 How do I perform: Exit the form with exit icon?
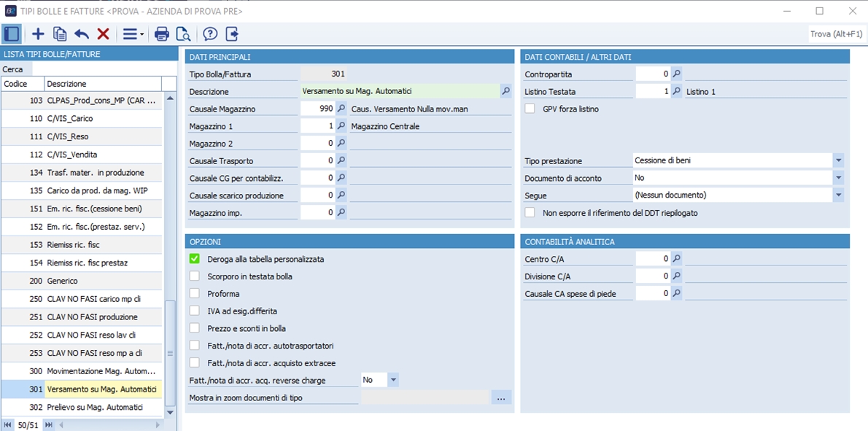point(233,34)
